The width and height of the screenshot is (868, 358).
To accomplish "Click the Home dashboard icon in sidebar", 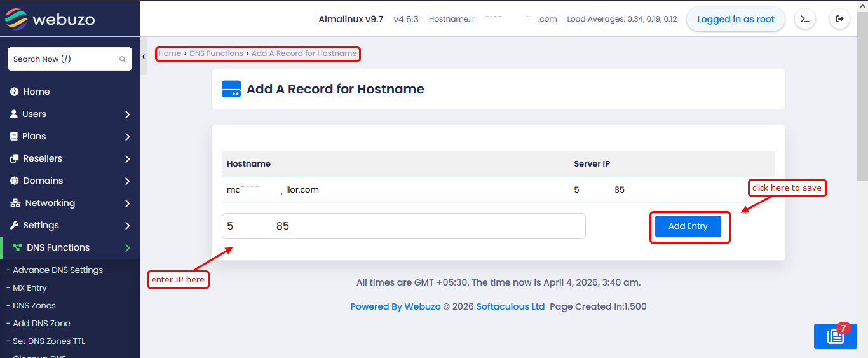I will (15, 92).
